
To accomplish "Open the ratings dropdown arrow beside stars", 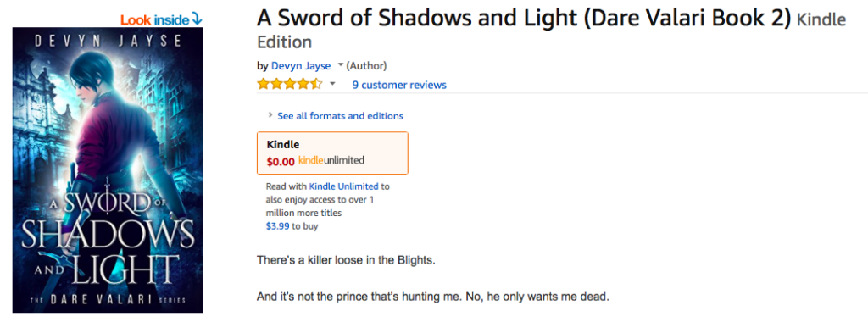I will point(332,84).
